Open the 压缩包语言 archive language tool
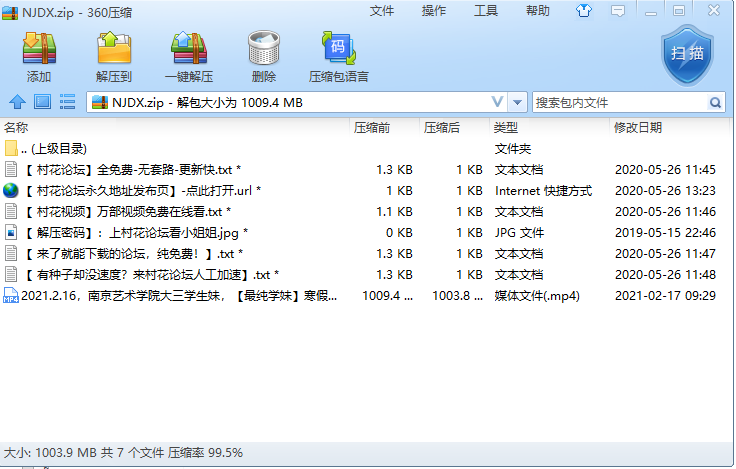The width and height of the screenshot is (736, 469). pyautogui.click(x=338, y=56)
